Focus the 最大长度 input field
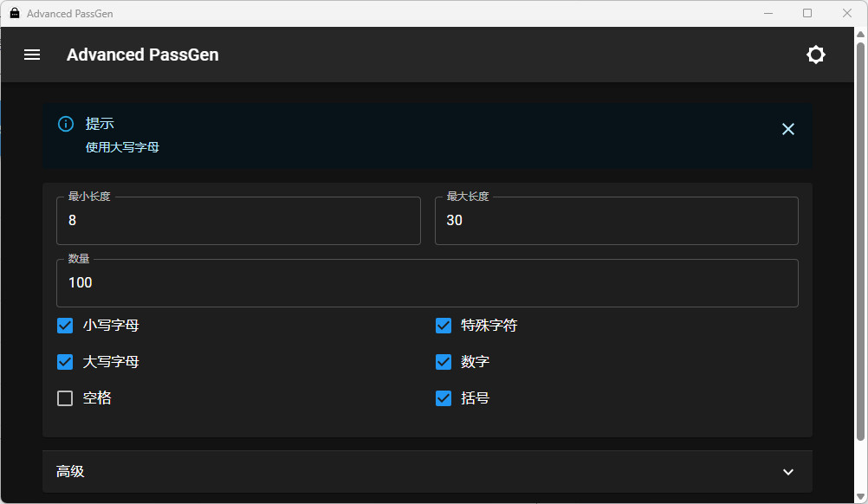 coord(617,221)
